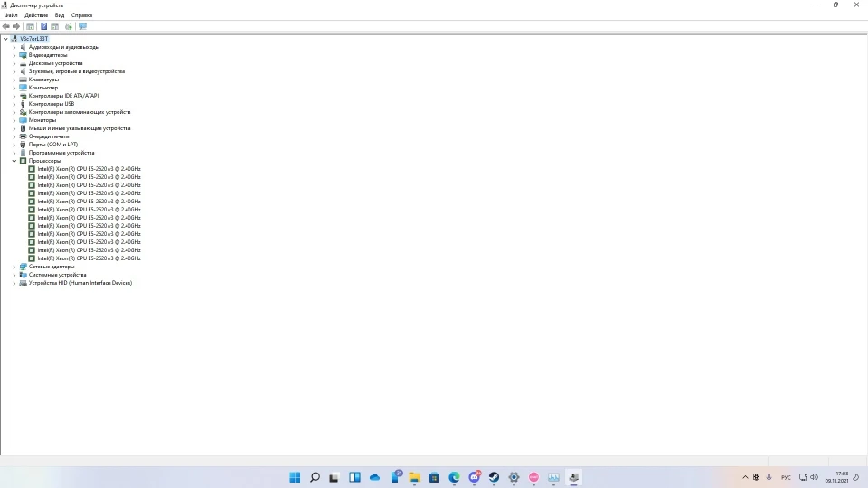868x488 pixels.
Task: Open the Windows Start menu
Action: tap(295, 477)
